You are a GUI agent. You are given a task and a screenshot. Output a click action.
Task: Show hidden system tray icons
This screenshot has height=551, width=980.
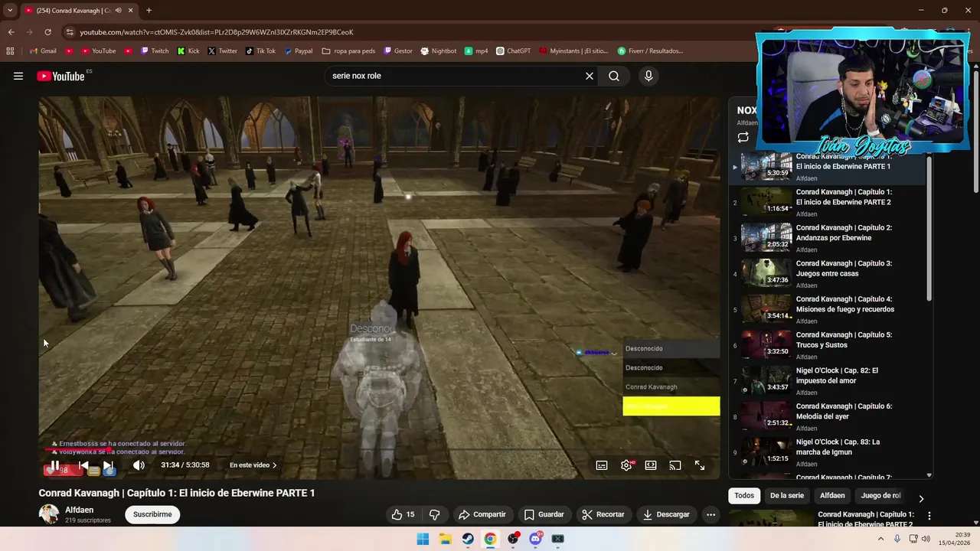(880, 539)
